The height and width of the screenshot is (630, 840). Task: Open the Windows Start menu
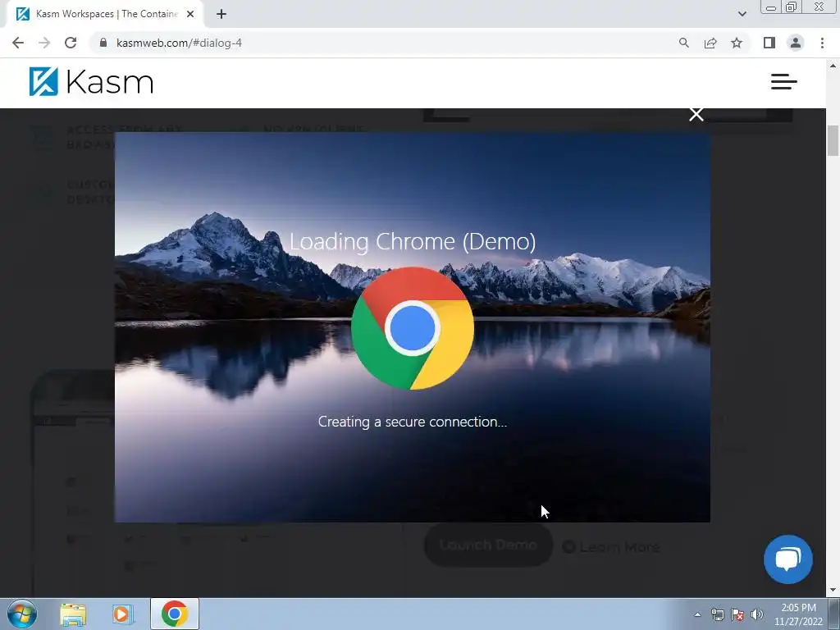pyautogui.click(x=22, y=614)
